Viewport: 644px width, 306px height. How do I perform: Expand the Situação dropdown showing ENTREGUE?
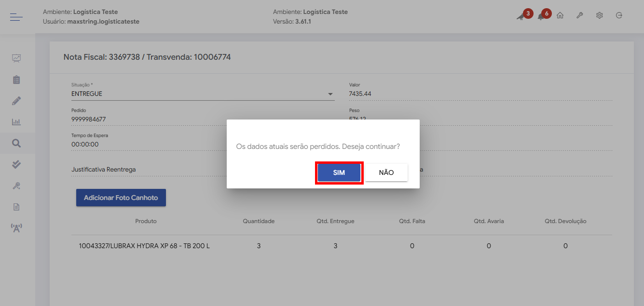coord(203,94)
